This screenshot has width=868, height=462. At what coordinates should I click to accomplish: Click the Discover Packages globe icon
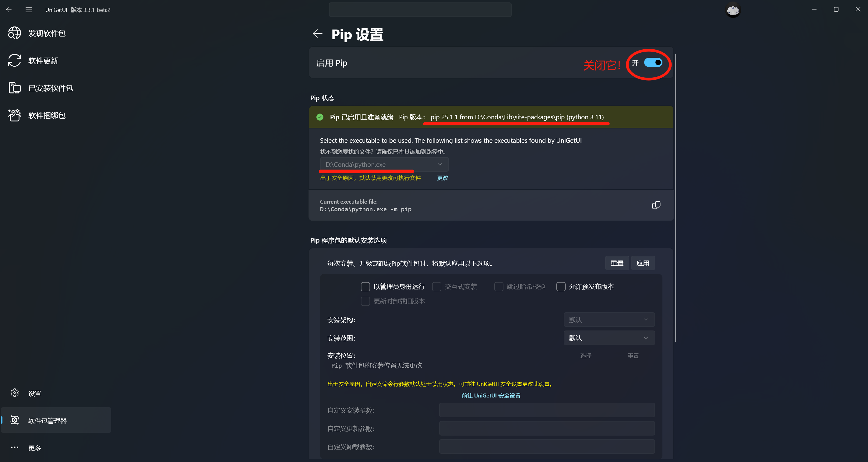point(15,33)
